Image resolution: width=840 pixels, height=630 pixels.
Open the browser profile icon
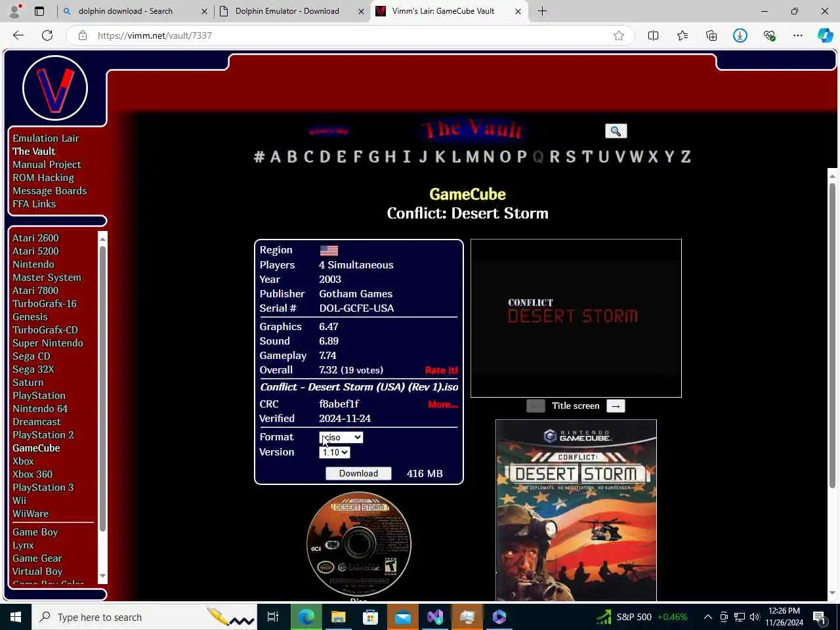14,11
